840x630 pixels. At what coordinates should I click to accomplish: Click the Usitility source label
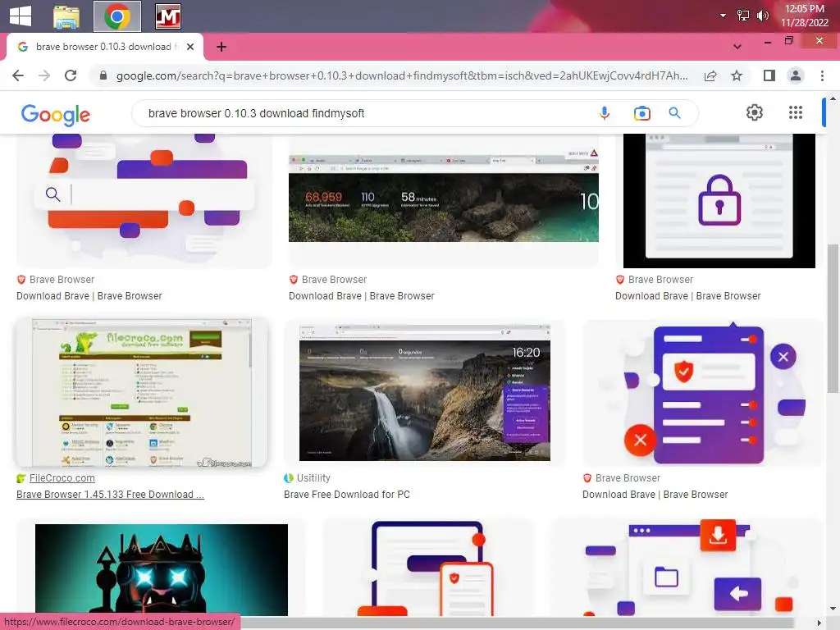coord(313,478)
